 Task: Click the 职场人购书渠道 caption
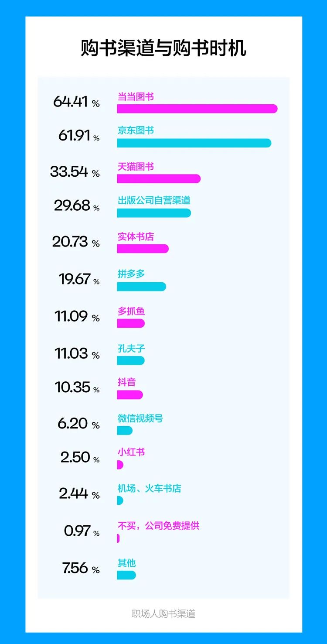(x=163, y=613)
